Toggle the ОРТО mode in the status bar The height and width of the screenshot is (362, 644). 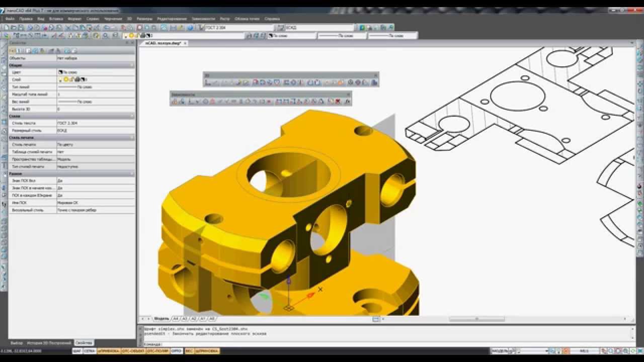pyautogui.click(x=177, y=351)
